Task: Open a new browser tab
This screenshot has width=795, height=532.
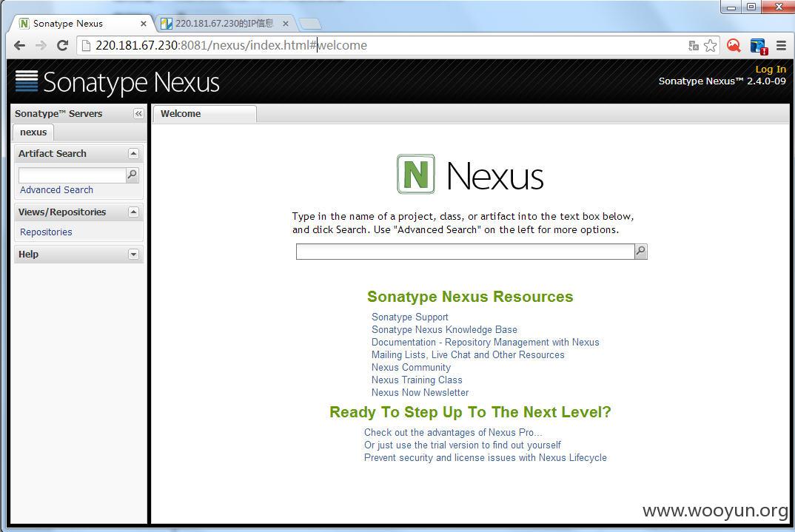Action: [310, 23]
